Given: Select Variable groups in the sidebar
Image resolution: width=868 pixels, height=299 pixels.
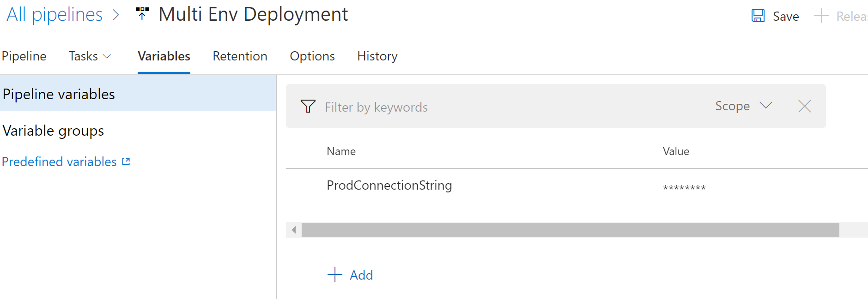Looking at the screenshot, I should (53, 131).
